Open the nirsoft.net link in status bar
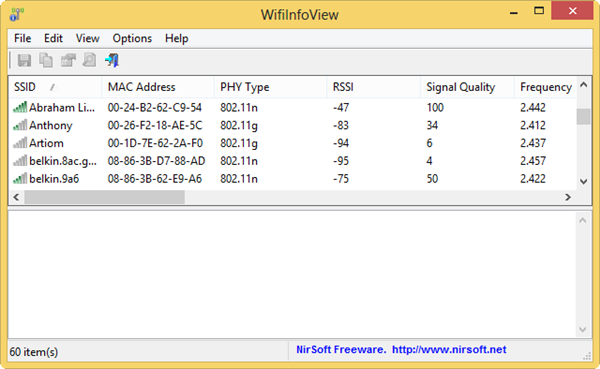Image resolution: width=600 pixels, height=369 pixels. [449, 349]
